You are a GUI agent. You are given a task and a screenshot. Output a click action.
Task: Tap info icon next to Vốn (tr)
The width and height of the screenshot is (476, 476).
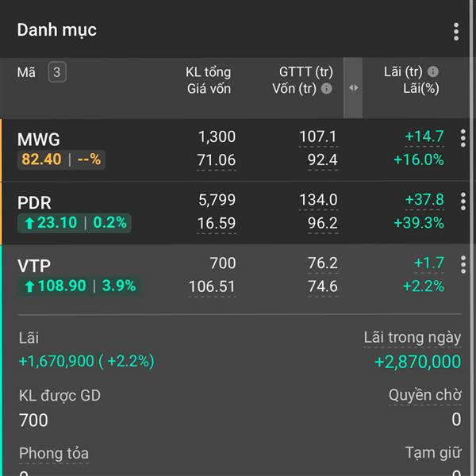tap(326, 89)
